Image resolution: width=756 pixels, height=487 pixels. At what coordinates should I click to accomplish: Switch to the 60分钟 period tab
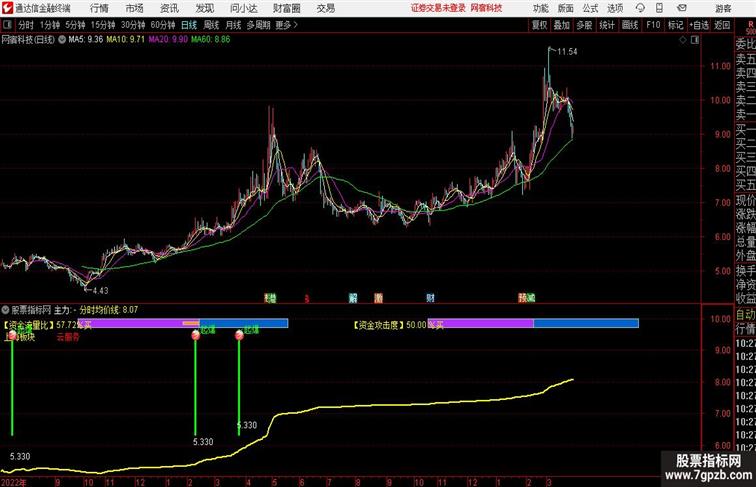click(x=163, y=25)
